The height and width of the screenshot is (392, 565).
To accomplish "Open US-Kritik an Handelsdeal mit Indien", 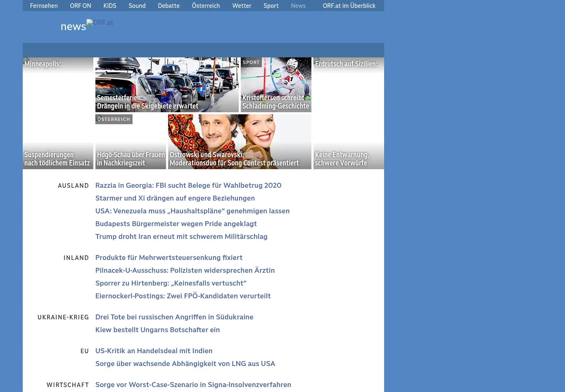I will (x=154, y=351).
